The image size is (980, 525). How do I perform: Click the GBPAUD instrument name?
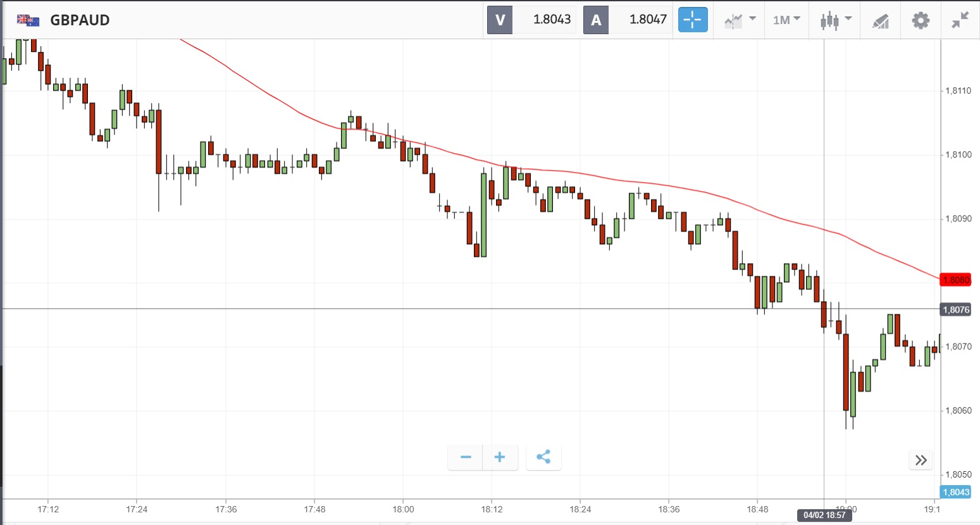(80, 20)
